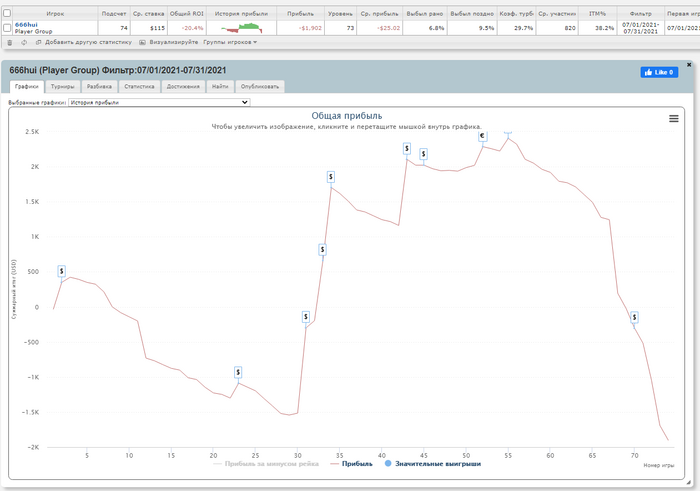The image size is (700, 491).
Task: Click the 07/01/2021-07/31/2021 filter cell
Action: 640,28
